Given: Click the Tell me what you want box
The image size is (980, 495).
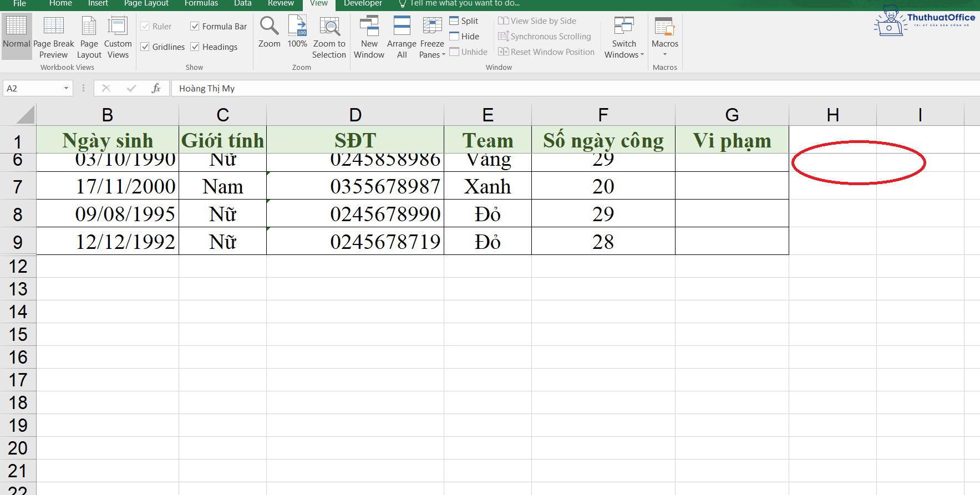Looking at the screenshot, I should click(465, 3).
